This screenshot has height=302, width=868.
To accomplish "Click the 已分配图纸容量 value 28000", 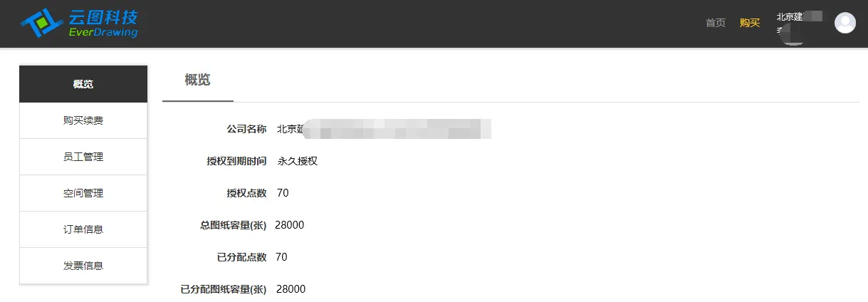I will coord(291,289).
